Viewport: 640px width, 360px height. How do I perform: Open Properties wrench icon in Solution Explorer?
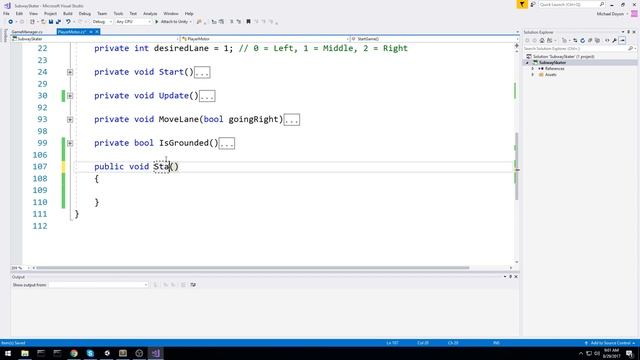click(x=614, y=40)
